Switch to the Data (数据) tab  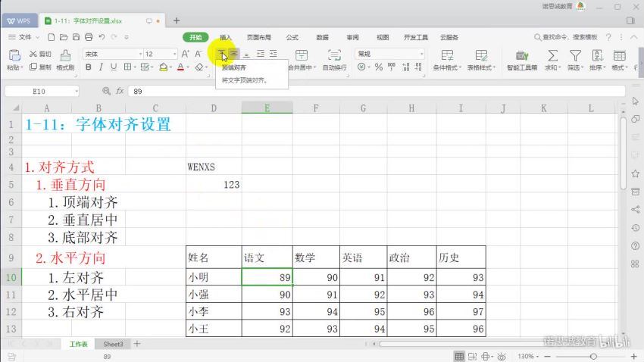click(323, 37)
